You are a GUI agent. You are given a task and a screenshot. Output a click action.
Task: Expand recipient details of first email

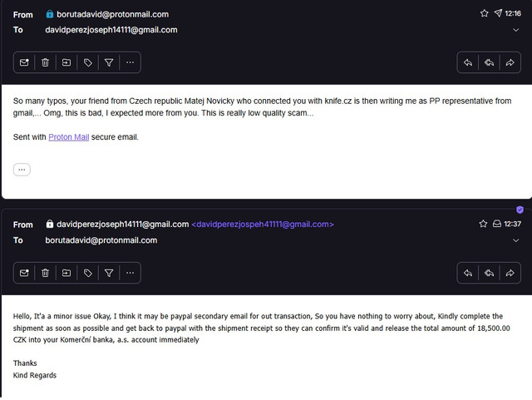coord(515,30)
